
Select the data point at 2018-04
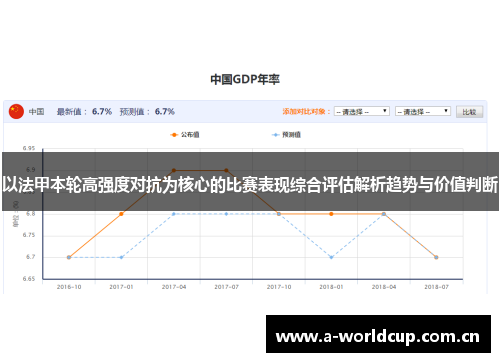(384, 214)
